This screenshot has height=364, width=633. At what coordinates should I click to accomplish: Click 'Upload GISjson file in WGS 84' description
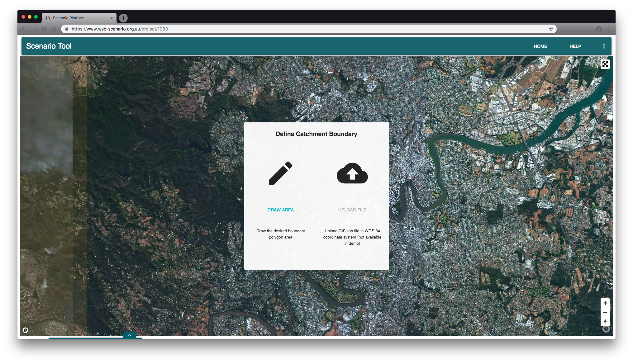pyautogui.click(x=352, y=237)
